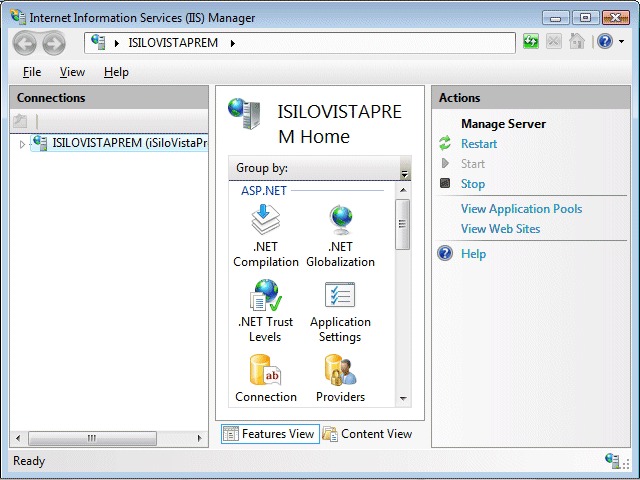Open the dropdown arrow after ISILOVISTAPREM in address bar
This screenshot has width=640, height=480.
232,43
